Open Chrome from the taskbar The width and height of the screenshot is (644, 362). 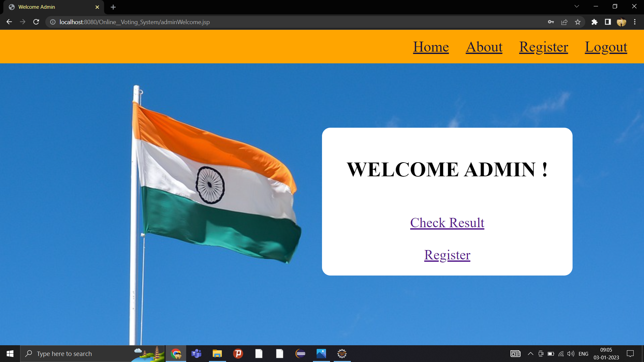(176, 354)
